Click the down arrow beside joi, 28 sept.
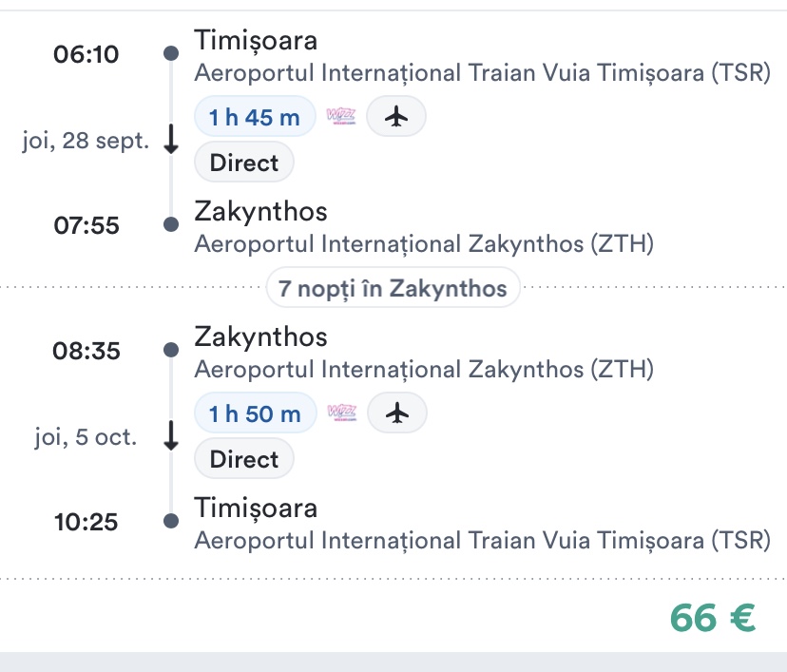 (x=171, y=140)
